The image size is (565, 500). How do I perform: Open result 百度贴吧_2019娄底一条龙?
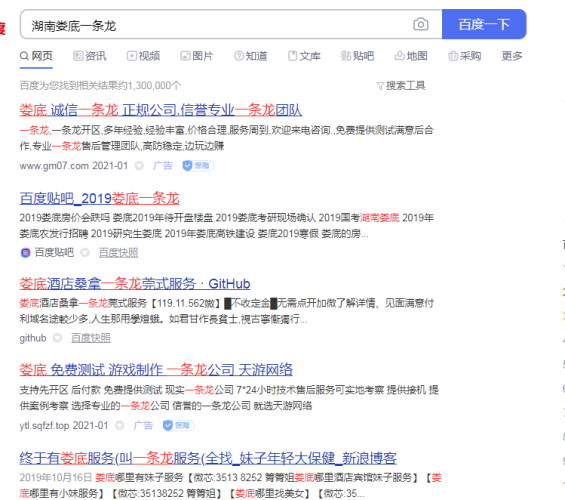tap(99, 198)
